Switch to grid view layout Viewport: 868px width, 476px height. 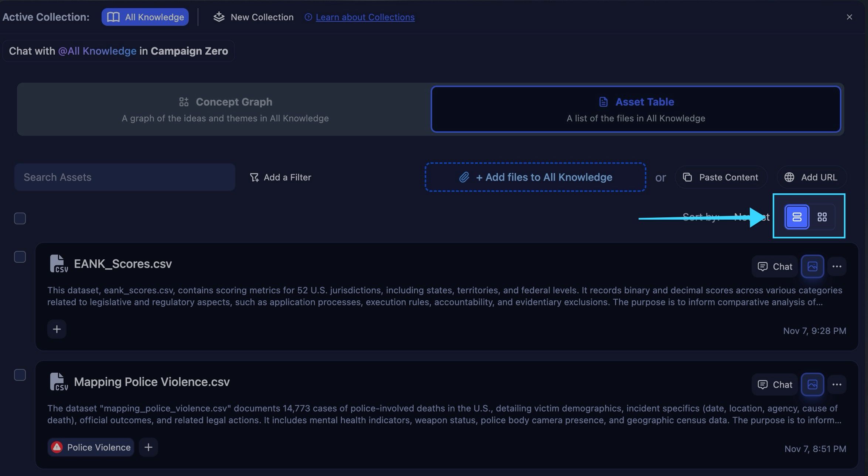pyautogui.click(x=822, y=217)
